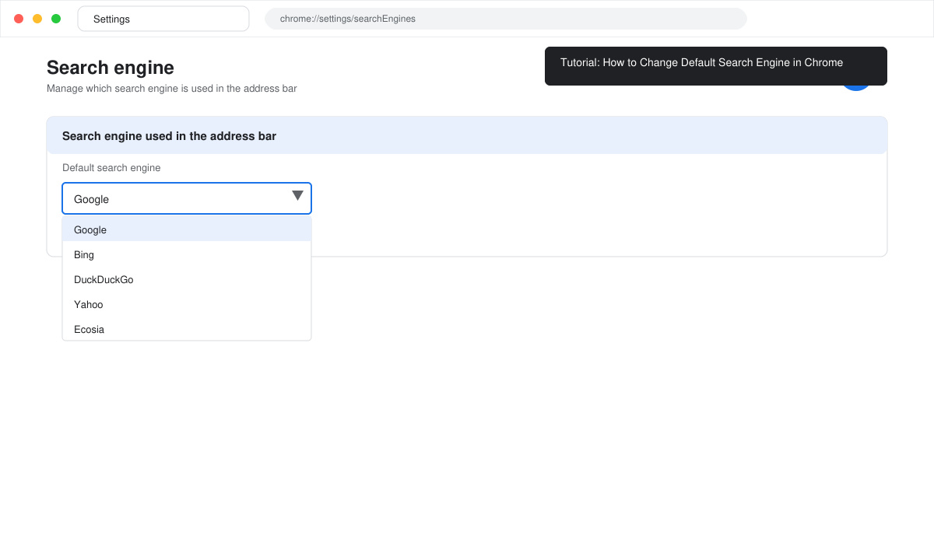Viewport: 934px width, 560px height.
Task: Open the default search engine dropdown
Action: tap(187, 198)
